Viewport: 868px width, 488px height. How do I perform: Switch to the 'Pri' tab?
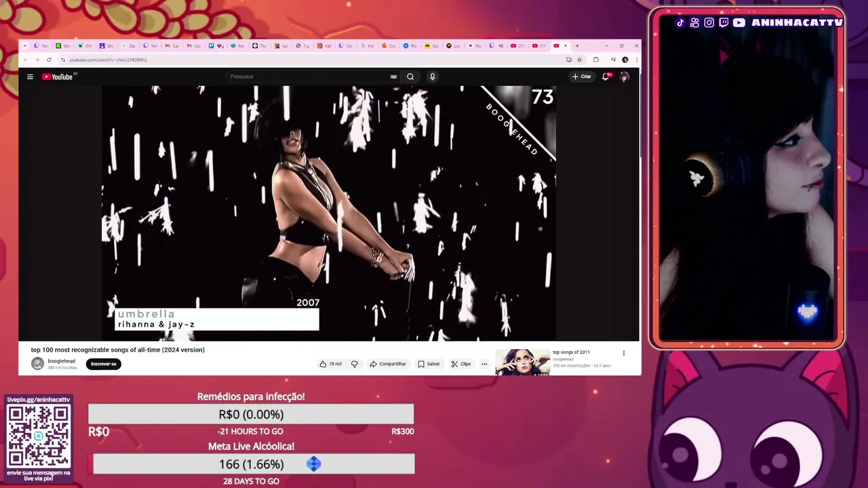[x=411, y=46]
